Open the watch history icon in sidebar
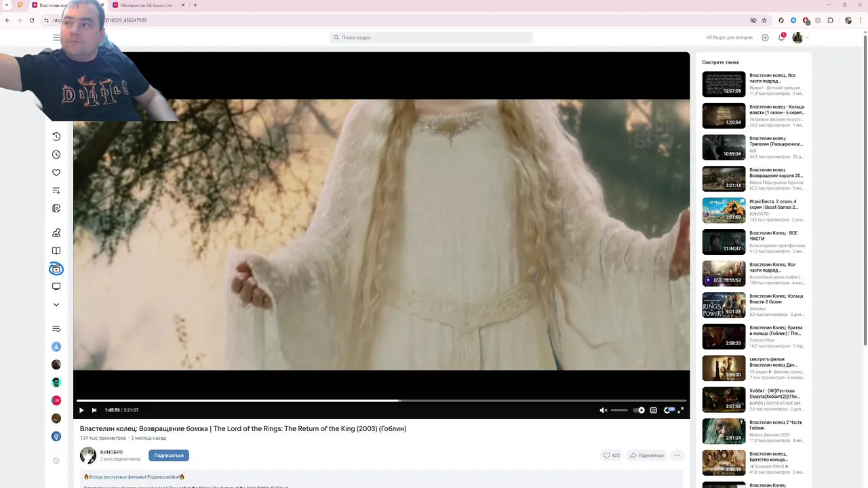 tap(56, 136)
